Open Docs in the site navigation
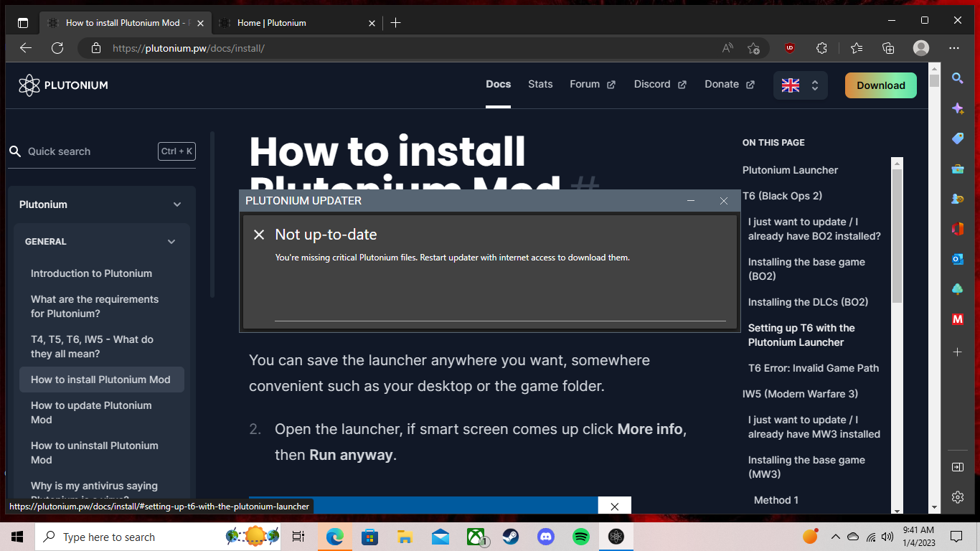Image resolution: width=980 pixels, height=551 pixels. click(499, 84)
